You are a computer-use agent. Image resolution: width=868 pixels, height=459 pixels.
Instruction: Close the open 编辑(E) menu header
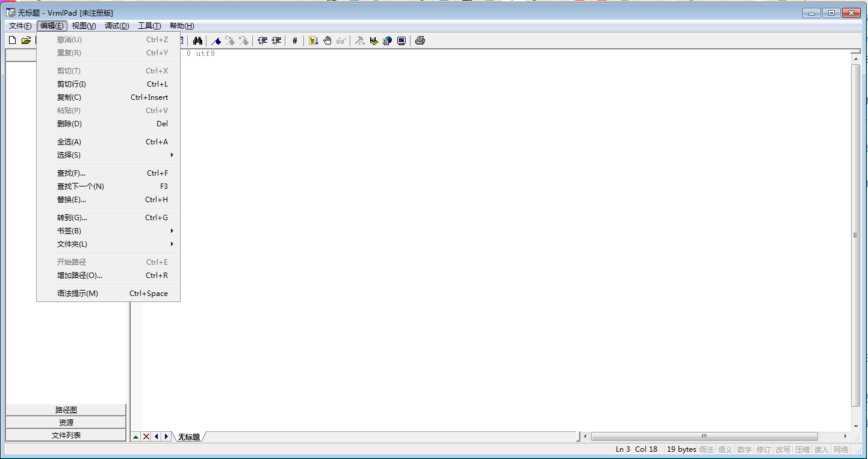[52, 25]
